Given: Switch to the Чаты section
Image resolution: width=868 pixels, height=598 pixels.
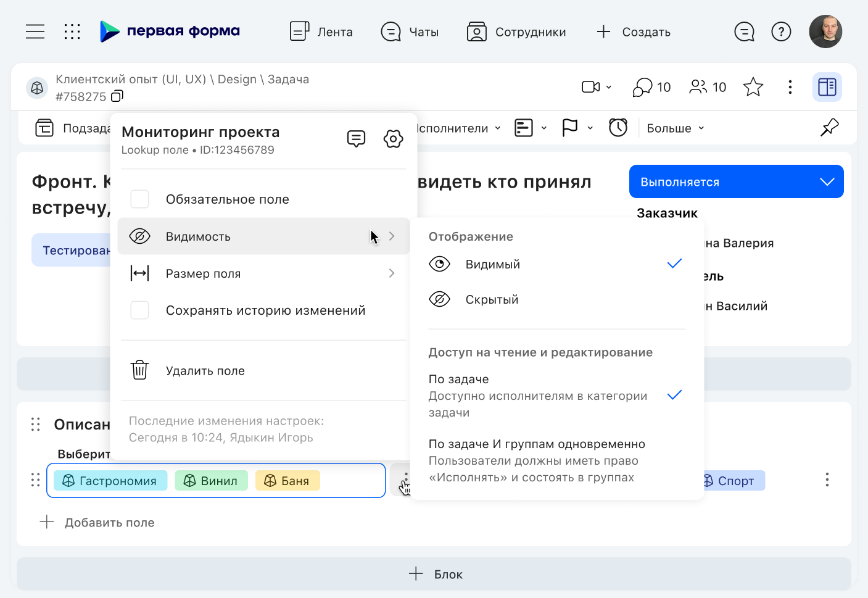Looking at the screenshot, I should coord(410,31).
